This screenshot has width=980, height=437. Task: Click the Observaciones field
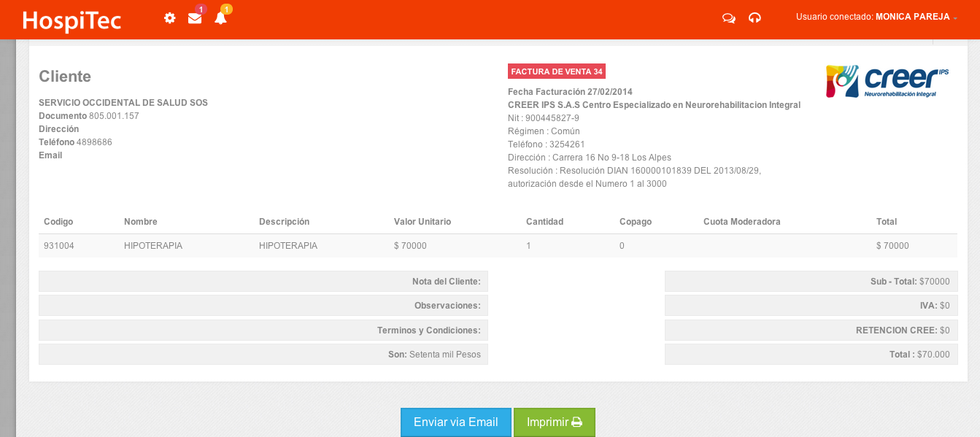pos(263,306)
